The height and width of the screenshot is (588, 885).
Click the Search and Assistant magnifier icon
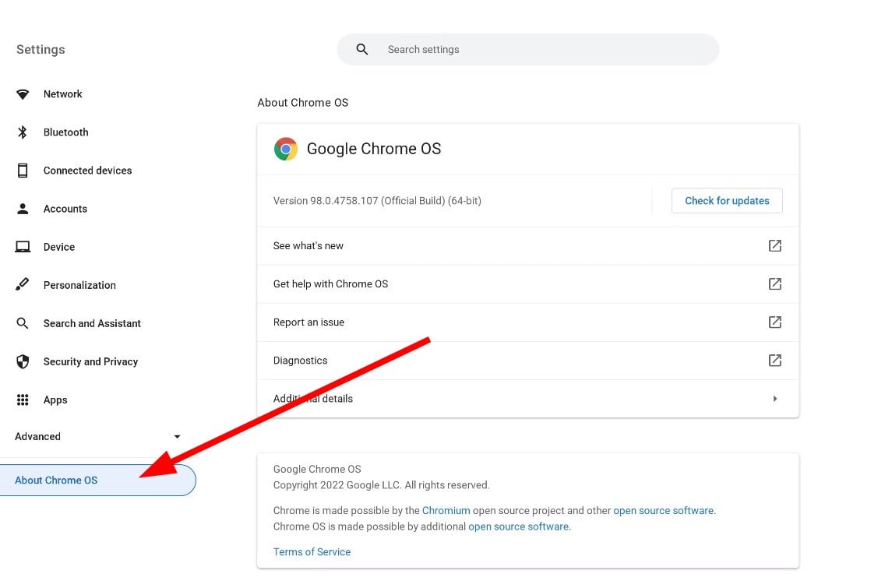click(x=23, y=323)
